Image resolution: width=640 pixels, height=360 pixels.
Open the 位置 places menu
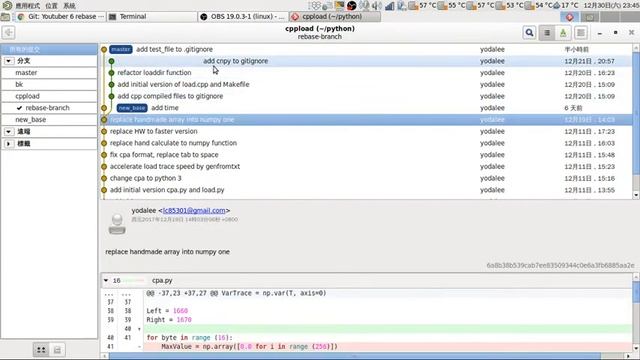[51, 5]
